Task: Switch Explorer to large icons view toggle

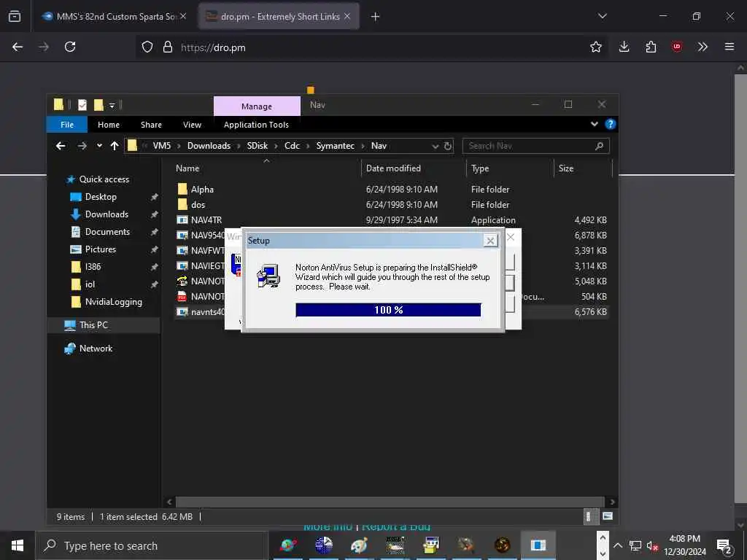Action: tap(607, 516)
